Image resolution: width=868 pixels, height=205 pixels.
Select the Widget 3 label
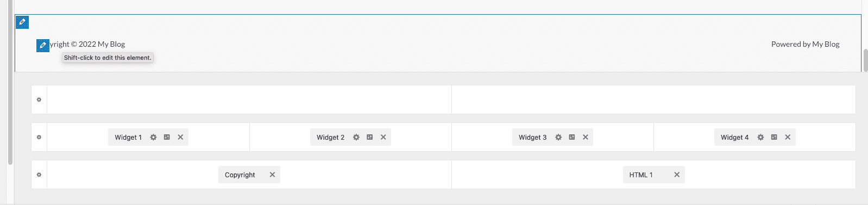(x=532, y=138)
